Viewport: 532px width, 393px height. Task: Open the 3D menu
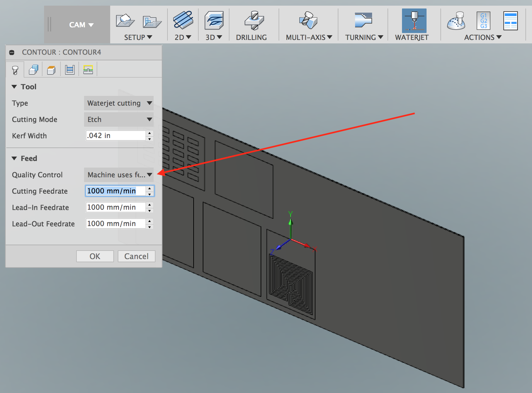pyautogui.click(x=214, y=37)
